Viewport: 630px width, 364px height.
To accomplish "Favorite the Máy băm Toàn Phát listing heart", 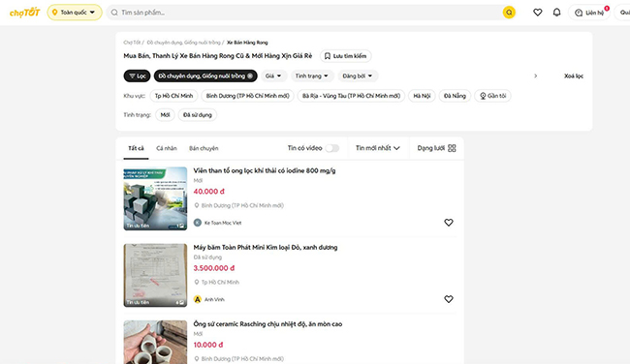I will (449, 299).
